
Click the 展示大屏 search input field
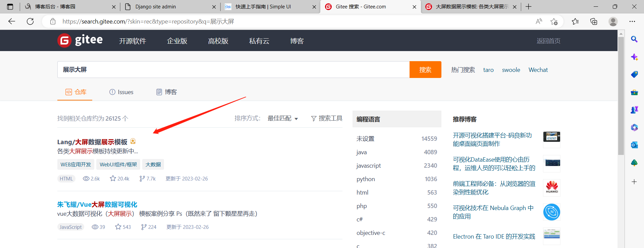233,70
